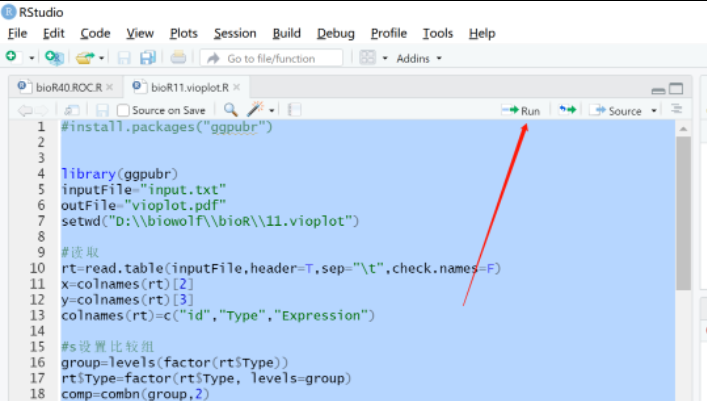The height and width of the screenshot is (401, 707).
Task: Click the save all documents icon
Action: pos(148,58)
